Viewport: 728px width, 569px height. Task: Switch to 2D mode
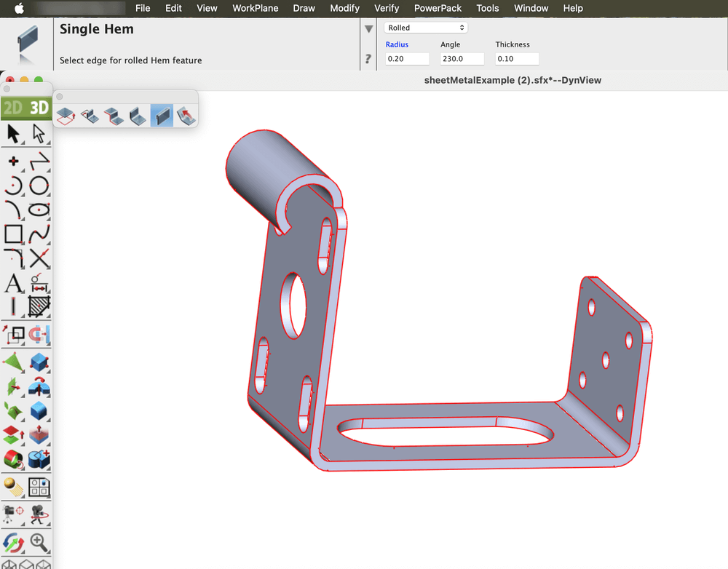click(x=12, y=108)
